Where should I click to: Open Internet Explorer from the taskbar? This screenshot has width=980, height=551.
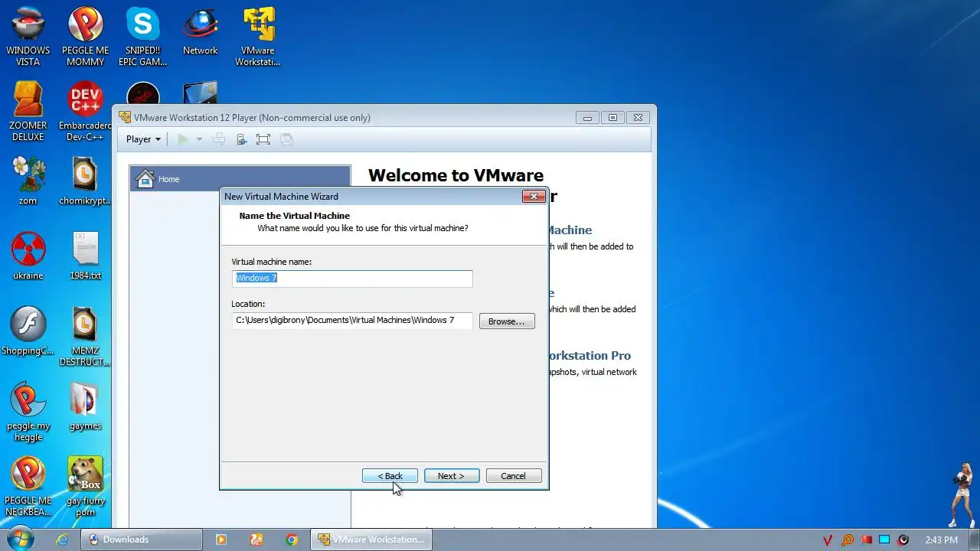pyautogui.click(x=63, y=540)
